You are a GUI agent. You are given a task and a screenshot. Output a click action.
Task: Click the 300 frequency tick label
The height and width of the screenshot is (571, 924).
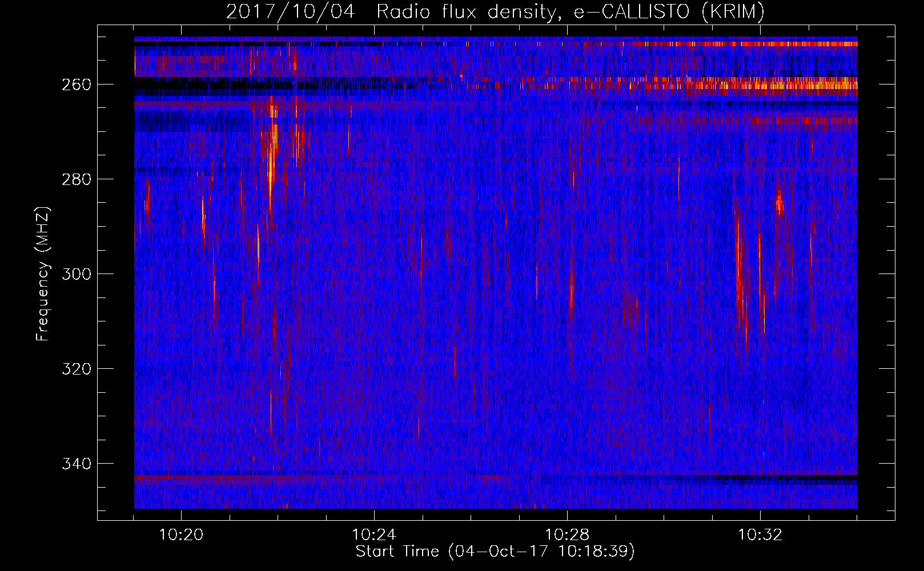pyautogui.click(x=76, y=274)
